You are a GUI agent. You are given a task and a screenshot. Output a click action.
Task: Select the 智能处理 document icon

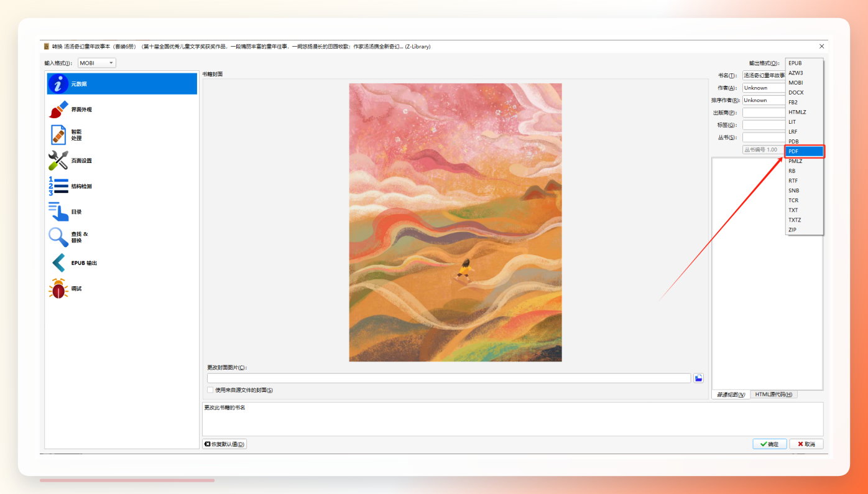point(58,135)
